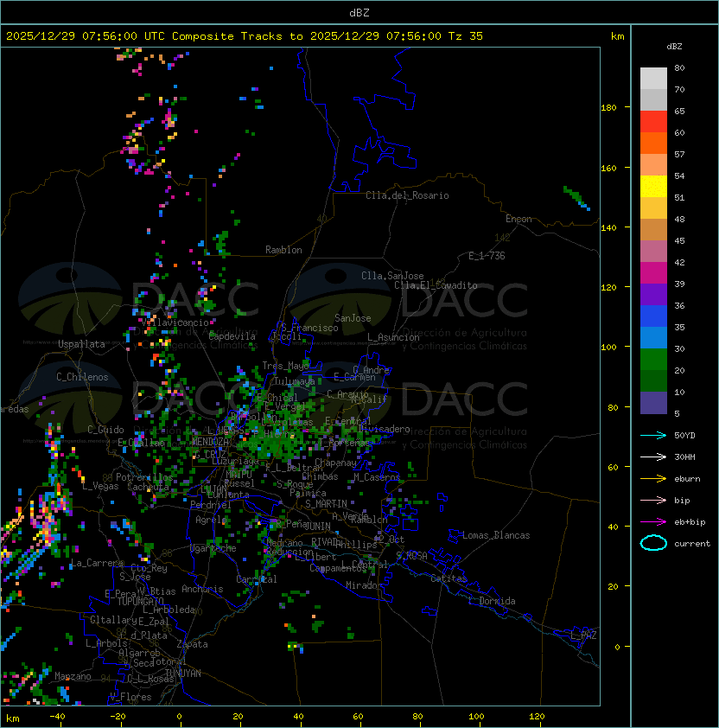Click the C_Chilenos label
The height and width of the screenshot is (728, 719).
click(x=82, y=377)
